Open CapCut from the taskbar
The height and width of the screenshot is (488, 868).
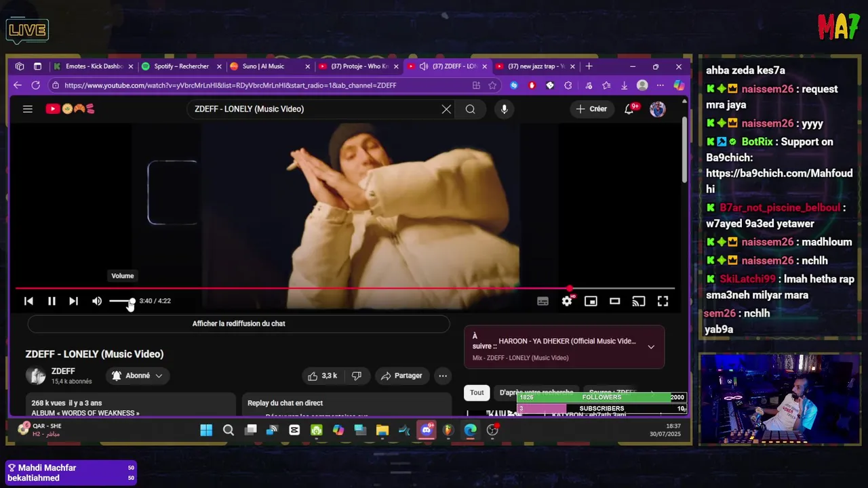(294, 430)
